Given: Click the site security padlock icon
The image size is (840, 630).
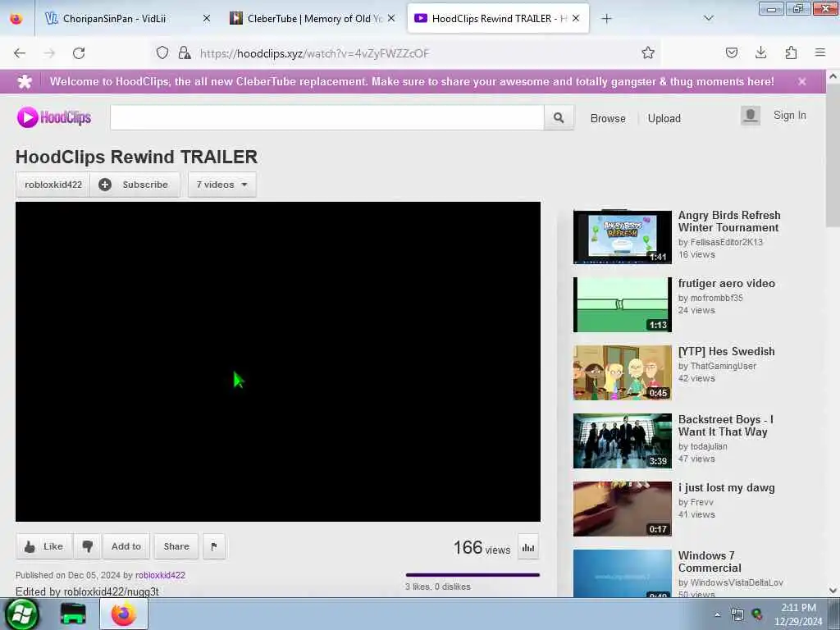Looking at the screenshot, I should click(185, 52).
